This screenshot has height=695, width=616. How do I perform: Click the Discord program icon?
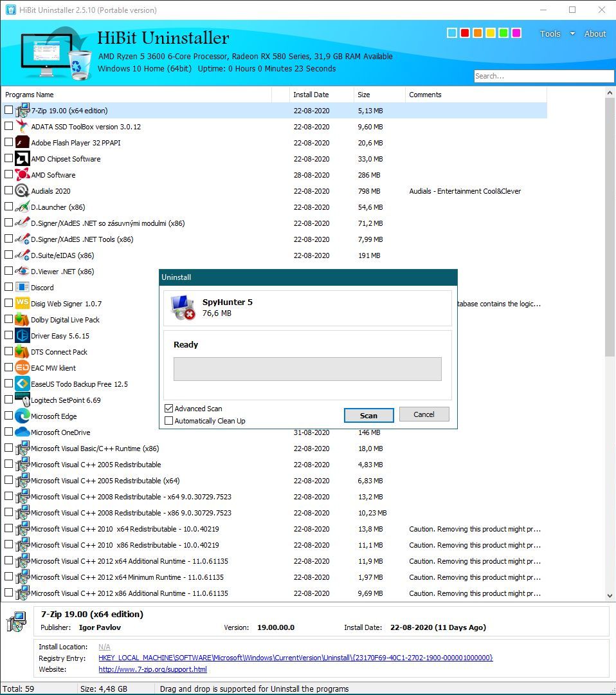point(22,287)
